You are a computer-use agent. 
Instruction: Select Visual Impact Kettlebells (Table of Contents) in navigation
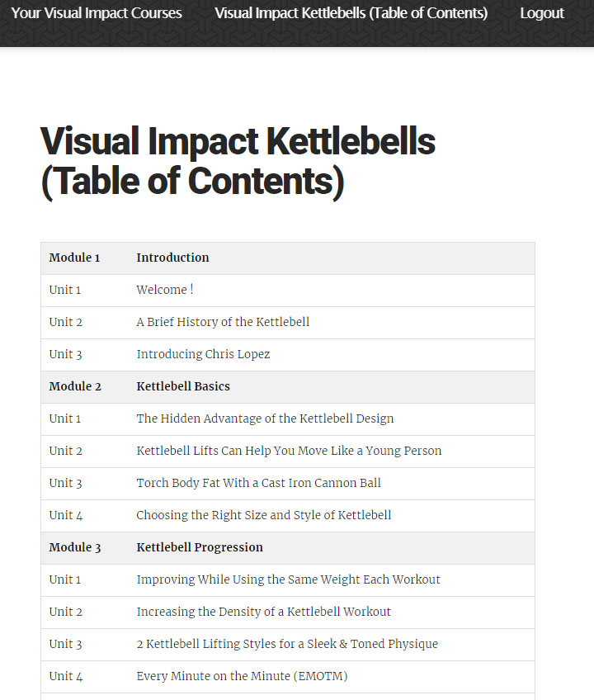[351, 13]
